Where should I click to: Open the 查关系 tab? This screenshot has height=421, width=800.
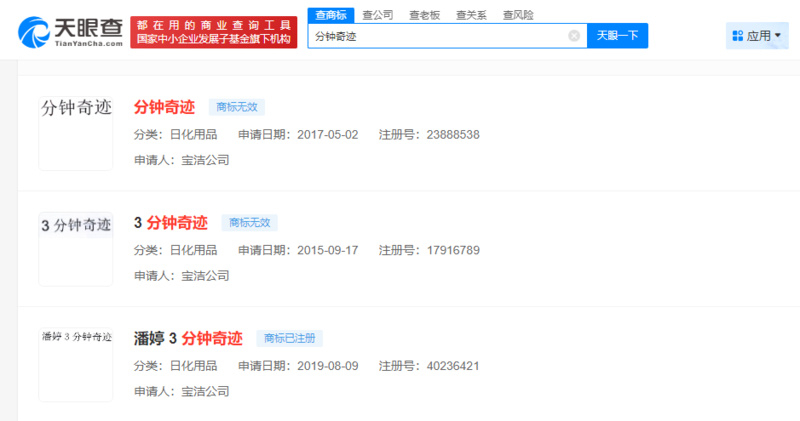coord(471,15)
